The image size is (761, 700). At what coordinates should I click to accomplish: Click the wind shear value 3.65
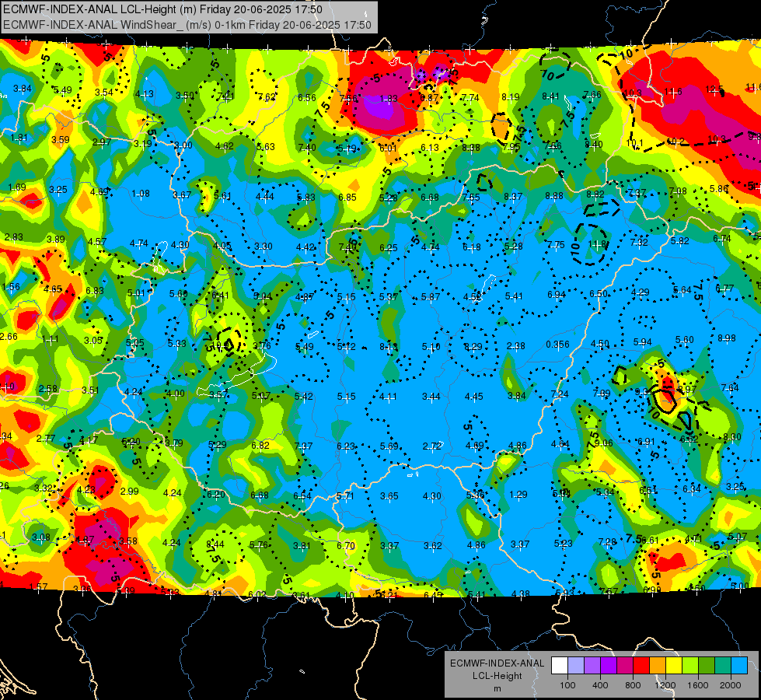click(x=389, y=496)
